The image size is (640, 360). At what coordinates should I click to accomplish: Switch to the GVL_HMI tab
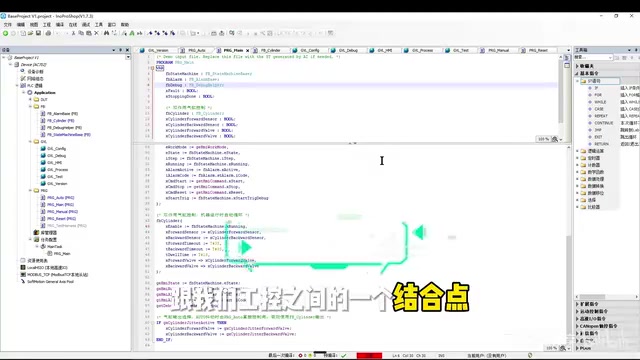coord(385,51)
